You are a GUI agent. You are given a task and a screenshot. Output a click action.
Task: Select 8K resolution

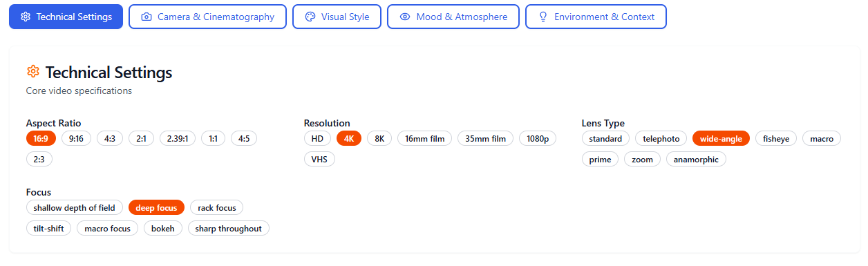[379, 138]
